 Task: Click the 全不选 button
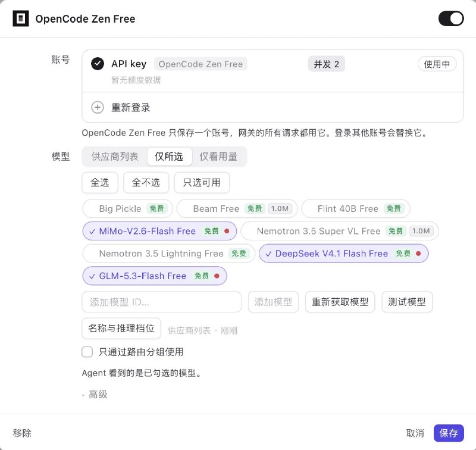(146, 183)
